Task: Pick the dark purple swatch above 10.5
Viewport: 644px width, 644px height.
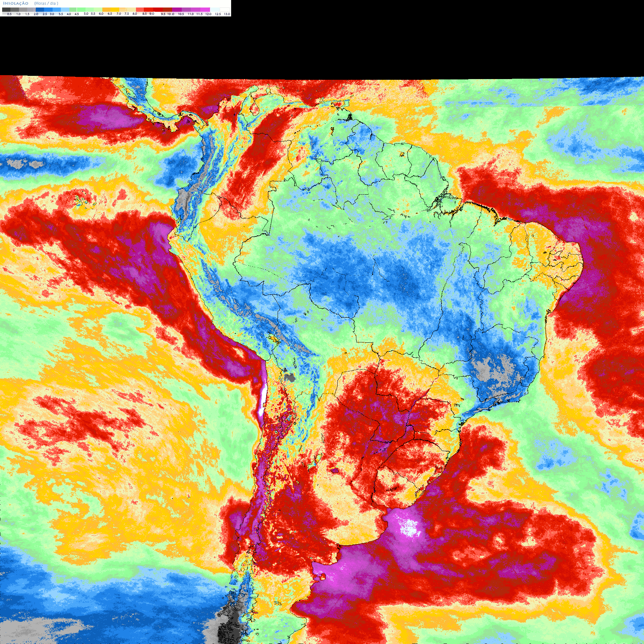Action: tap(177, 10)
